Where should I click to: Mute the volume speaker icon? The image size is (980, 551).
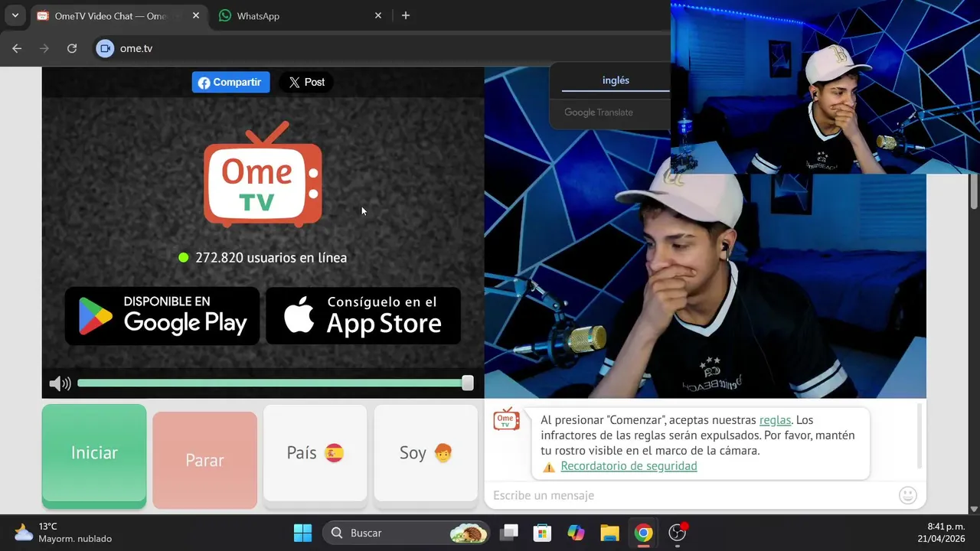coord(60,383)
